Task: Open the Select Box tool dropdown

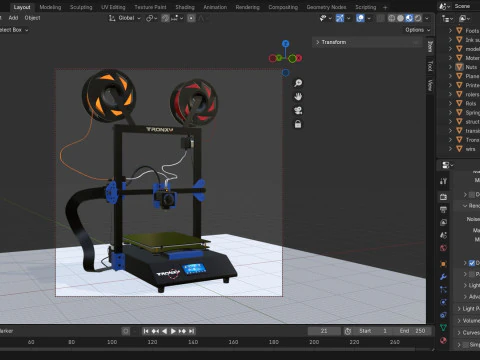Action: [x=13, y=30]
